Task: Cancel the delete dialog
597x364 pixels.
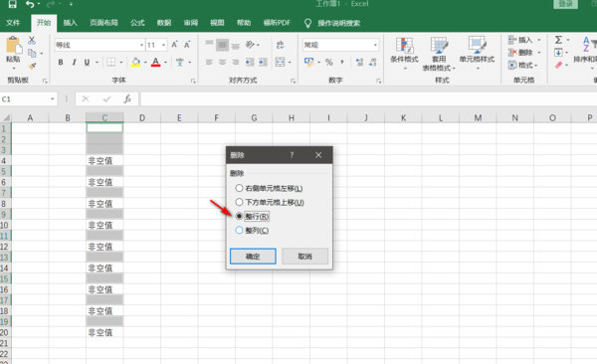Action: (x=305, y=257)
